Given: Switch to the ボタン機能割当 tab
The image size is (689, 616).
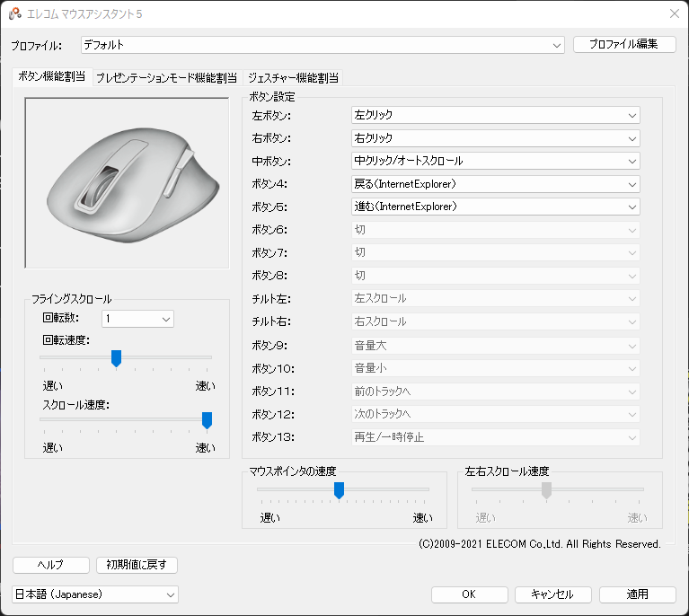Looking at the screenshot, I should click(x=52, y=76).
